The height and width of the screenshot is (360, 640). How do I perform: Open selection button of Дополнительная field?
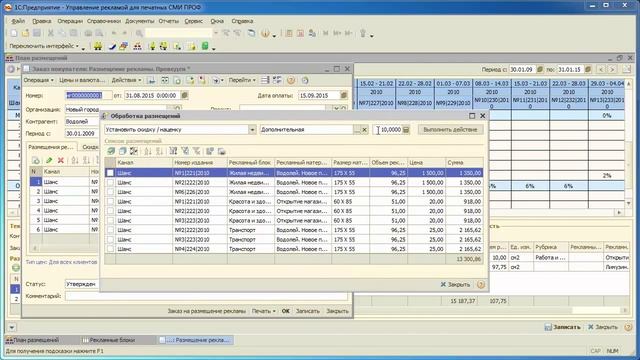click(357, 130)
